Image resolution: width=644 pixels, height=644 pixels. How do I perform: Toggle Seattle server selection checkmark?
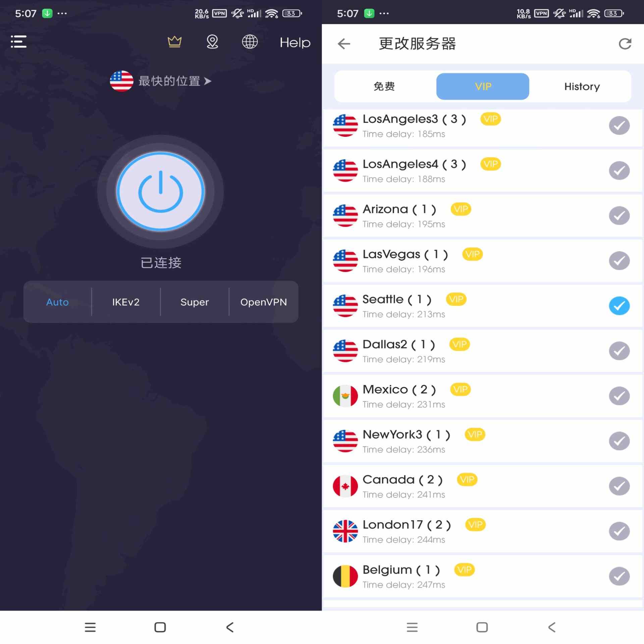click(x=619, y=306)
